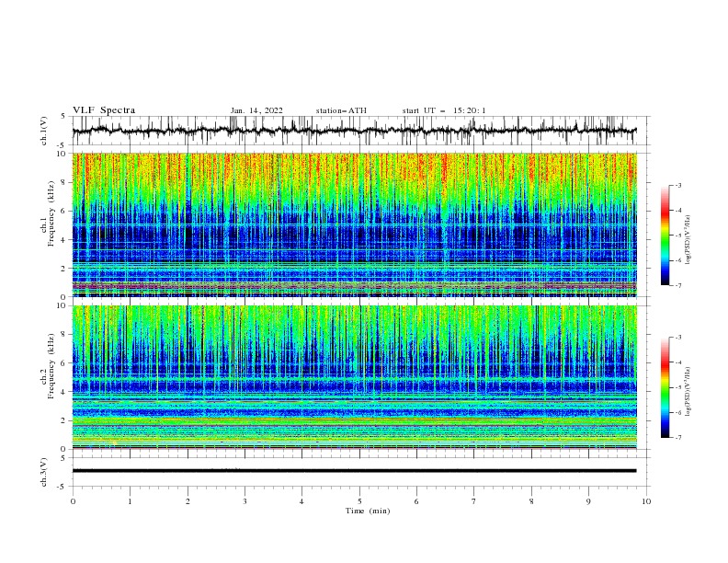Screen dimensions: 728x563
Task: Click time axis tick label "4"
Action: (x=301, y=501)
